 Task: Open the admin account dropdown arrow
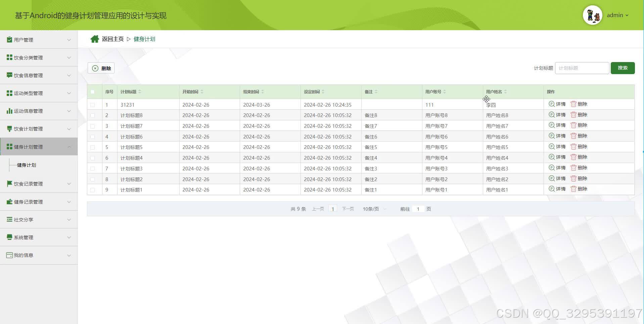click(x=627, y=15)
